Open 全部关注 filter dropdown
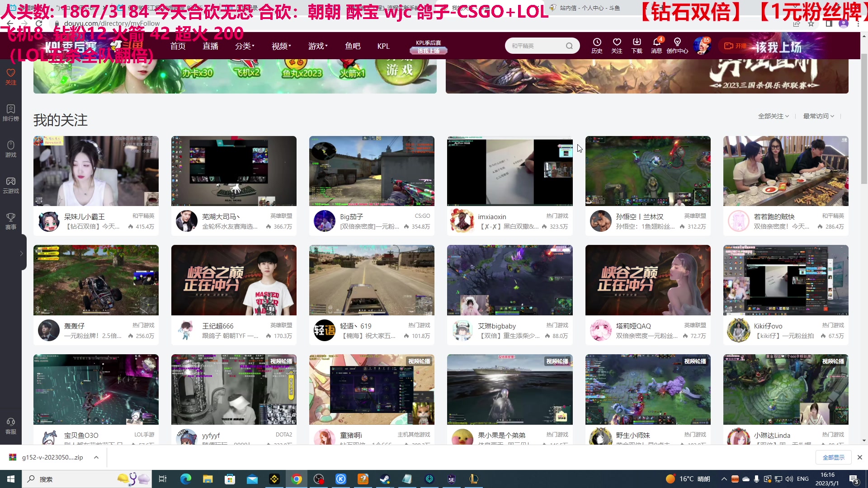868x488 pixels. coord(773,116)
